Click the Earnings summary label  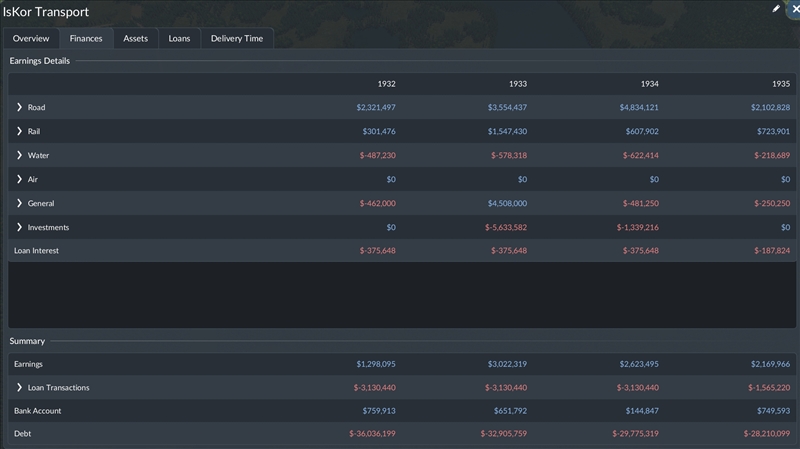point(28,364)
